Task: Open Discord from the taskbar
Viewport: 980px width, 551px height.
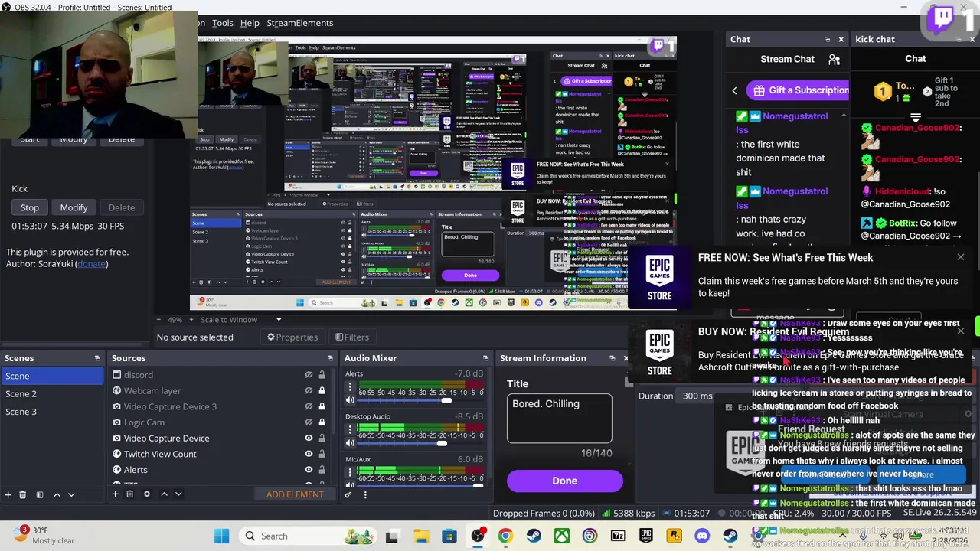Action: click(702, 536)
